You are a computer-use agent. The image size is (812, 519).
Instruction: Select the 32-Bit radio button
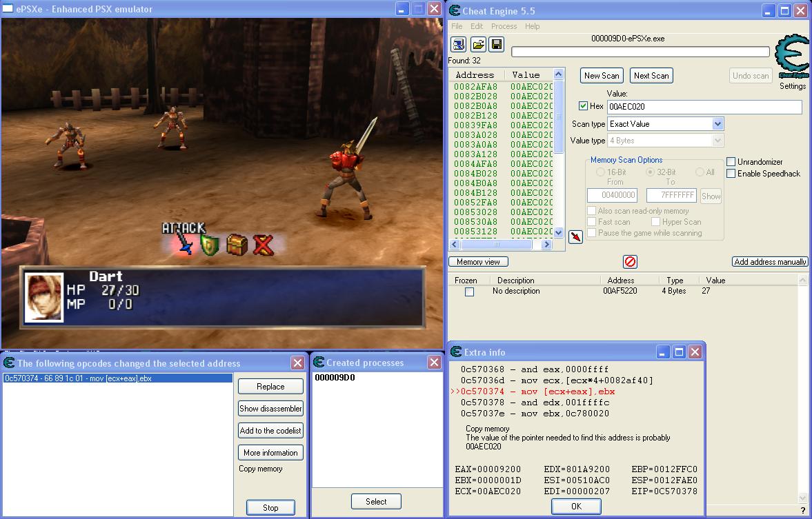coord(650,172)
